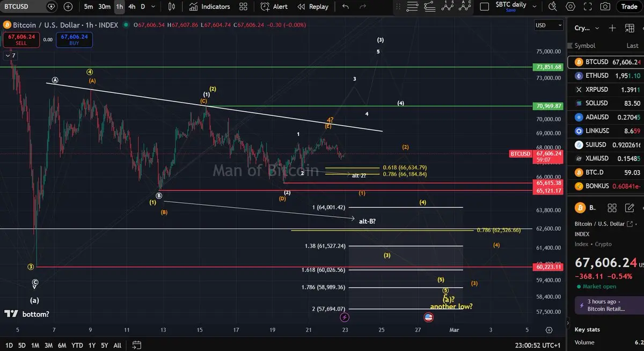Set the range to 5Y
The image size is (644, 351).
click(x=104, y=345)
